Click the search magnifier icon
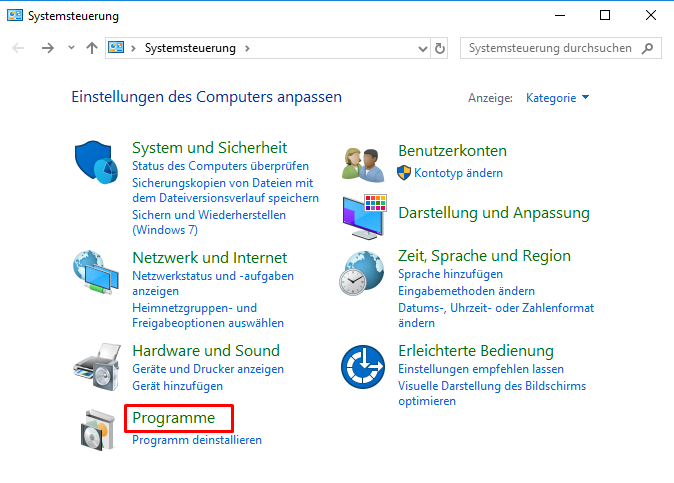Screen dimensions: 674x483 tap(647, 48)
